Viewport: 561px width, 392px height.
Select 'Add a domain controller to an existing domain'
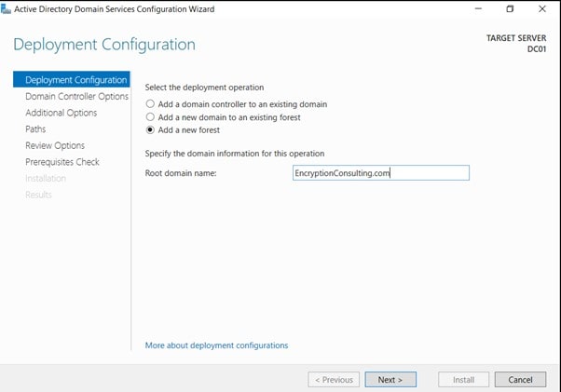(150, 104)
